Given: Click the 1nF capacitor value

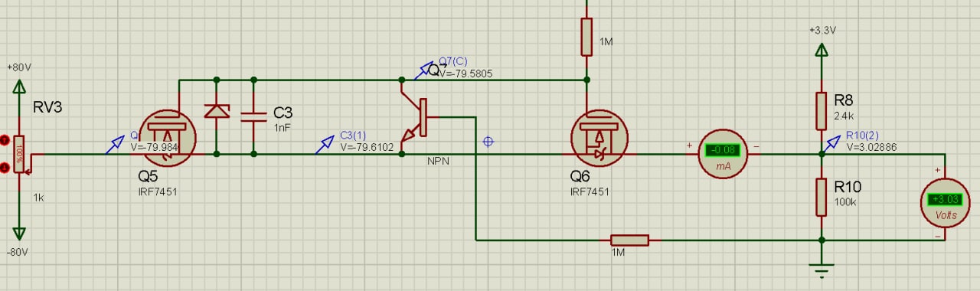Looking at the screenshot, I should (283, 128).
